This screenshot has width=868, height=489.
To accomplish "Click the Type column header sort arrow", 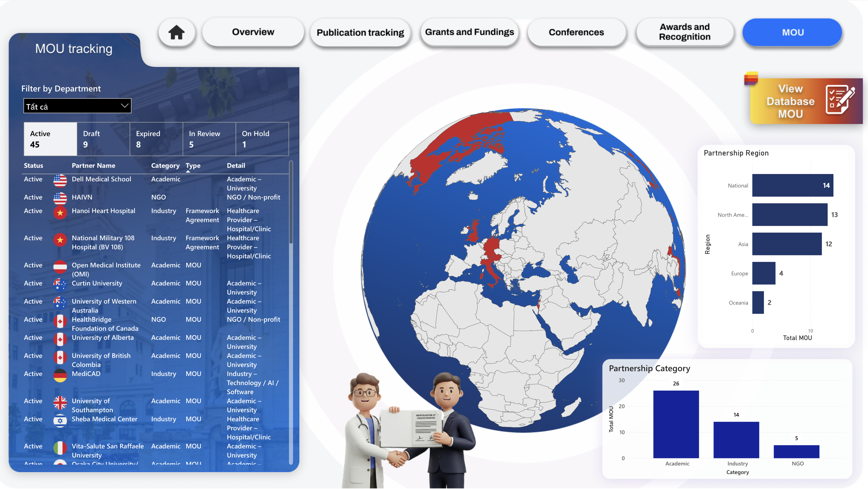I will coord(188,172).
